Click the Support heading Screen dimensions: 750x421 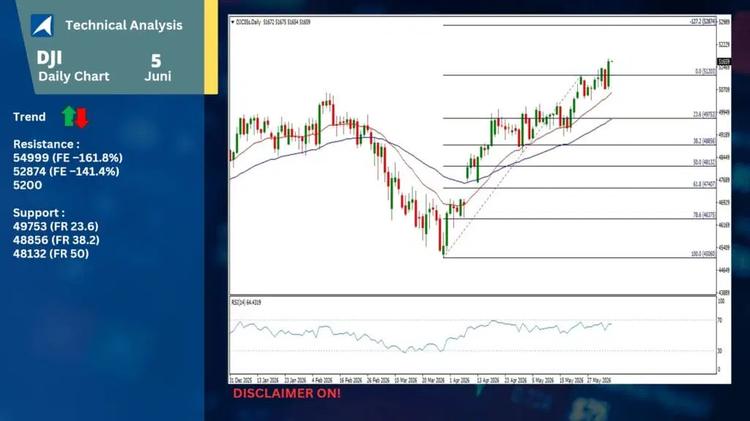[39, 213]
